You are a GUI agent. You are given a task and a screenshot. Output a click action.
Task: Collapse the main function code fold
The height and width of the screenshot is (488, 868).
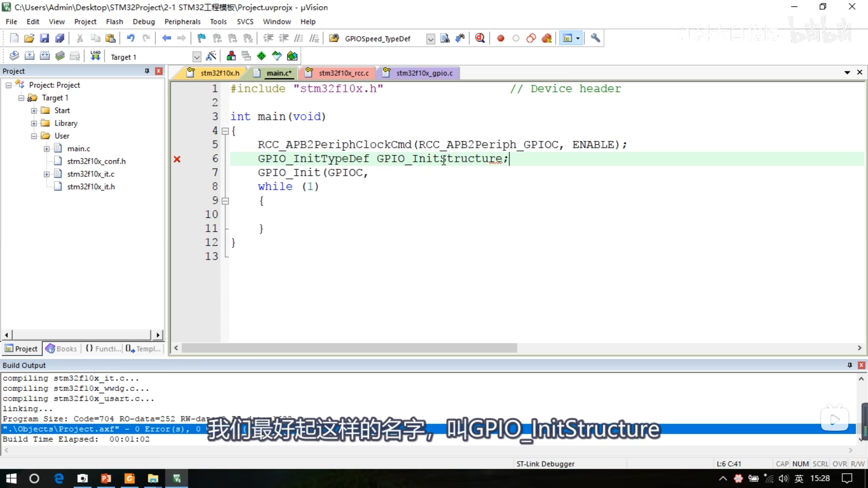coord(225,131)
